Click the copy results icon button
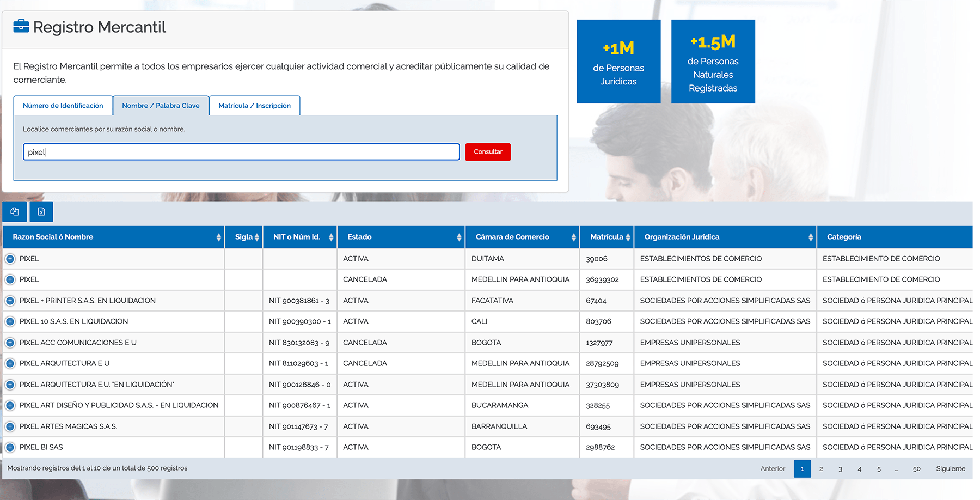 pos(15,211)
